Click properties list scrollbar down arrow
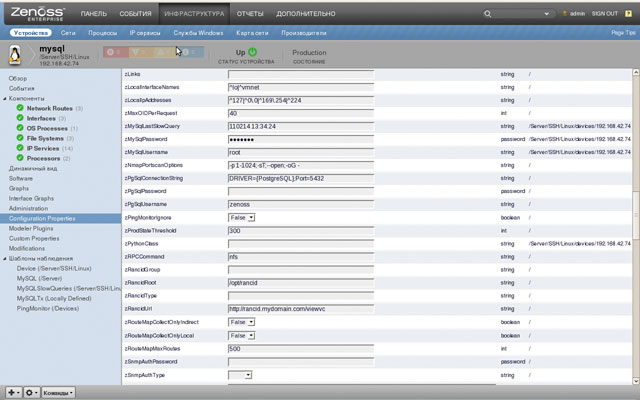The width and height of the screenshot is (640, 400). click(636, 381)
